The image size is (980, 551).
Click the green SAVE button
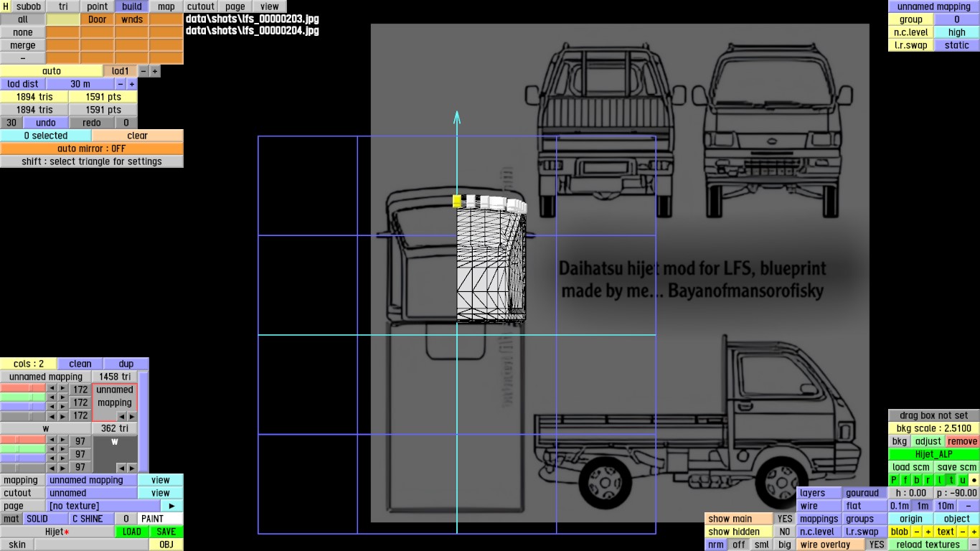[166, 532]
